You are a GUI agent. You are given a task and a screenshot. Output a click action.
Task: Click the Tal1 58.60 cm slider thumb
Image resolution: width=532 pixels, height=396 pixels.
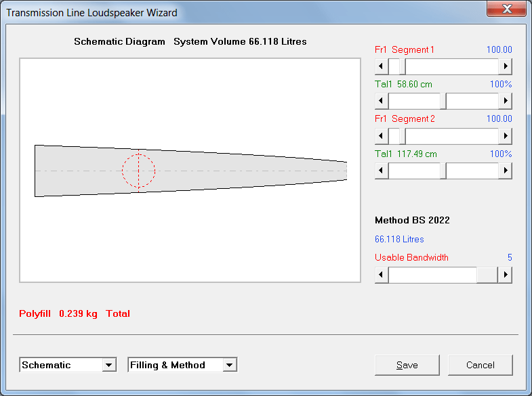pyautogui.click(x=443, y=101)
